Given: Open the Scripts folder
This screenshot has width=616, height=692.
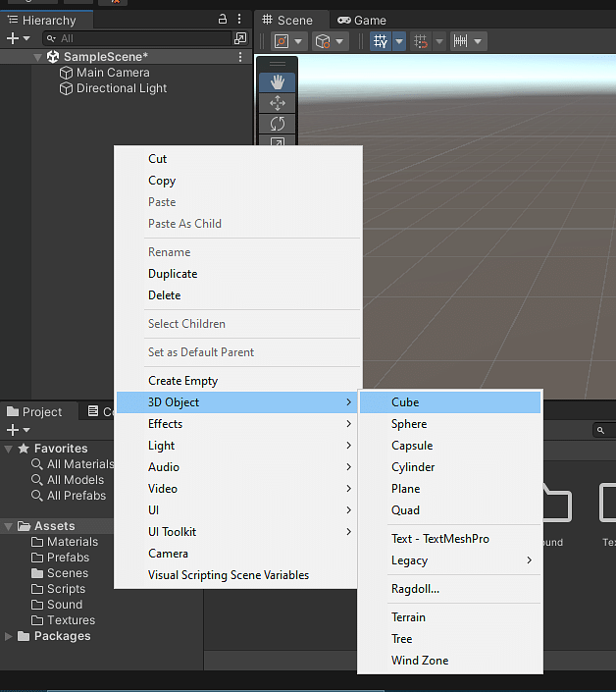Looking at the screenshot, I should point(59,589).
